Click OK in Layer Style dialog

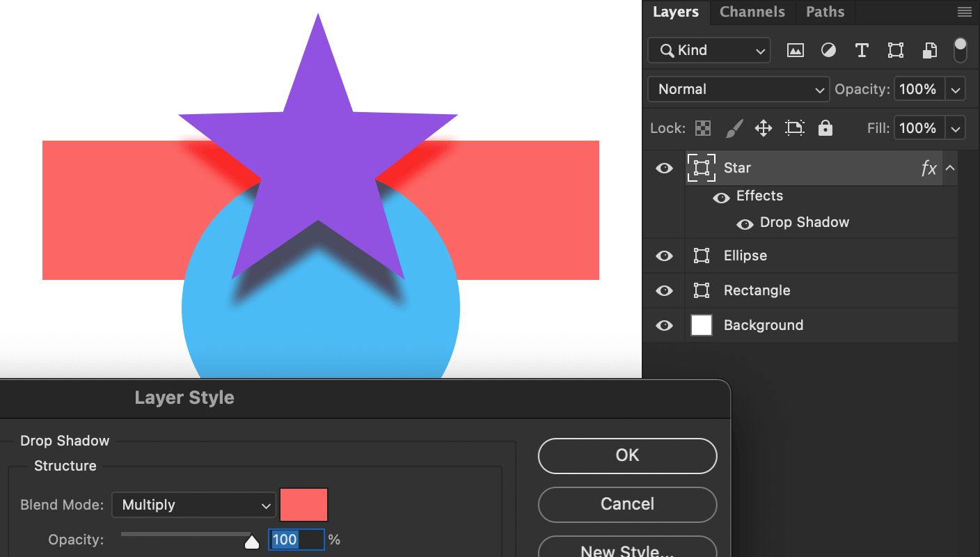pyautogui.click(x=627, y=455)
